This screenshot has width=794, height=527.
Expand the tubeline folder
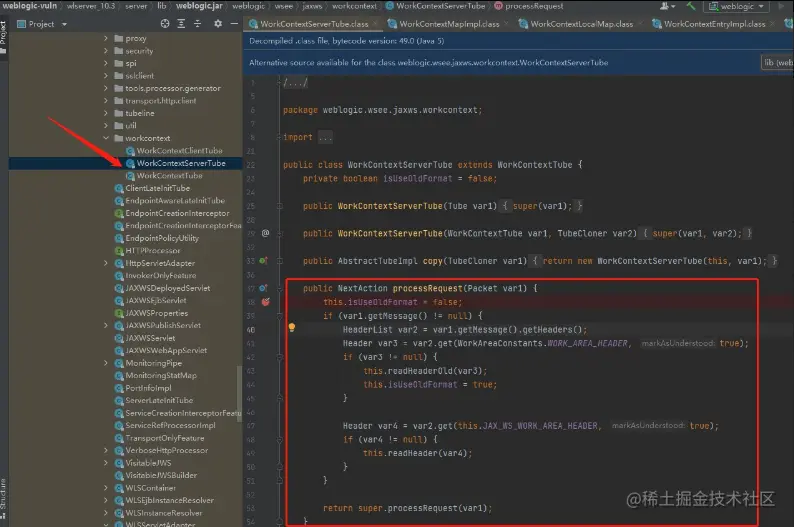pyautogui.click(x=106, y=113)
